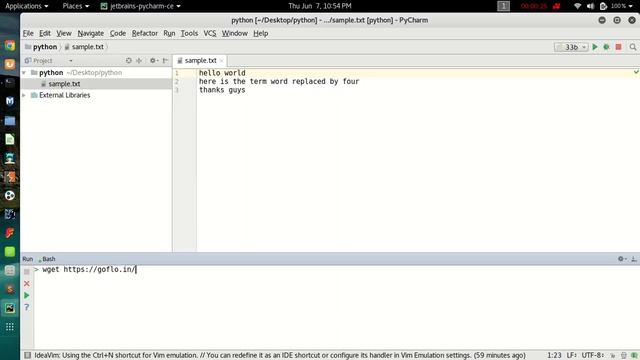The width and height of the screenshot is (640, 360).
Task: Close the sample.txt editor tab
Action: (222, 60)
